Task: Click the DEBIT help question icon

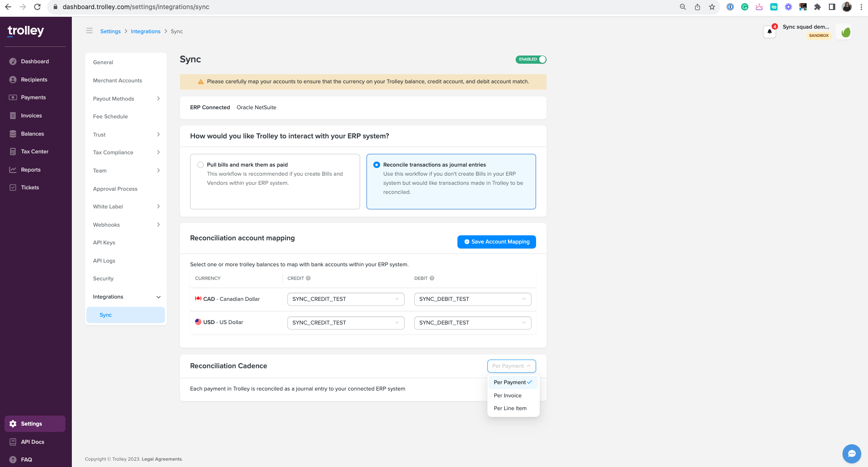Action: (x=432, y=278)
